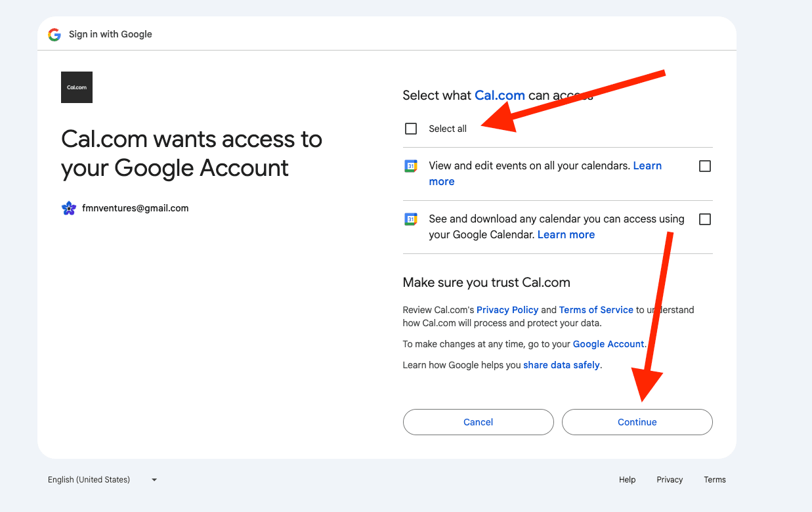Click the flower profile avatar icon
The height and width of the screenshot is (512, 812).
pos(68,207)
